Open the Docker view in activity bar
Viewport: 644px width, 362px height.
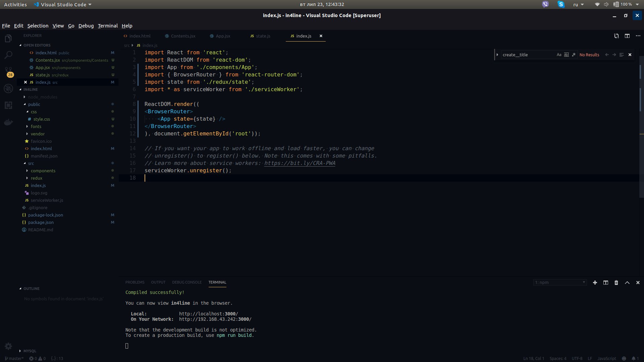tap(8, 122)
